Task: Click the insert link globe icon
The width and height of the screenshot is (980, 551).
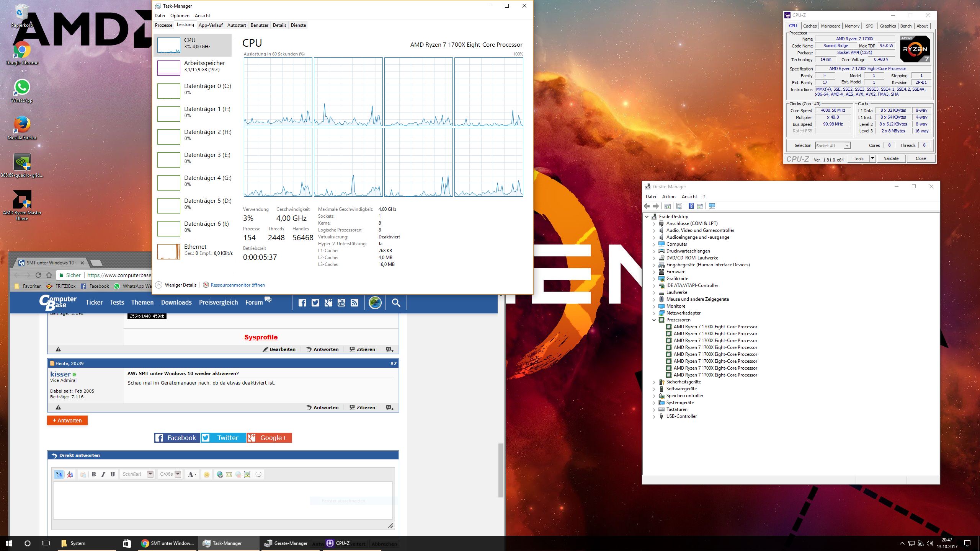Action: coord(219,474)
